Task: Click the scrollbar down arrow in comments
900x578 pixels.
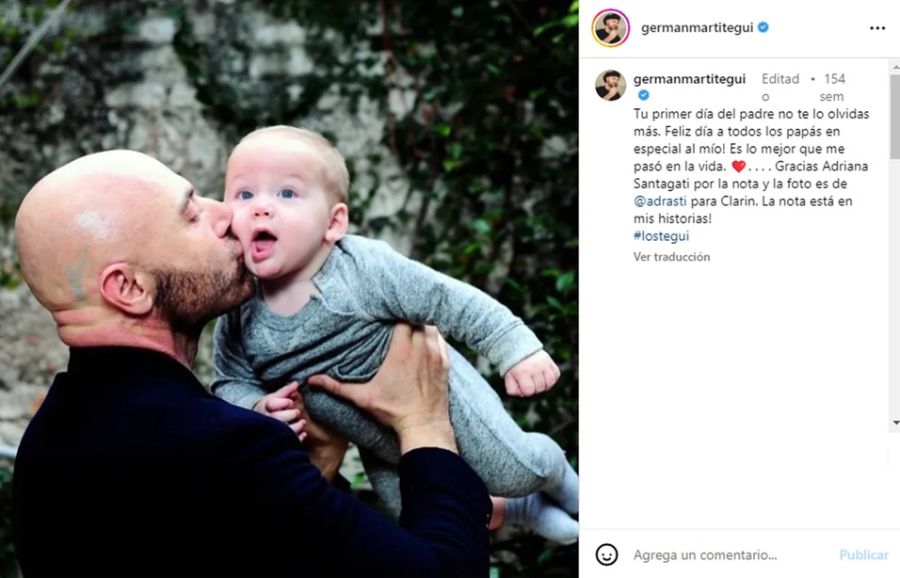Action: coord(895,423)
